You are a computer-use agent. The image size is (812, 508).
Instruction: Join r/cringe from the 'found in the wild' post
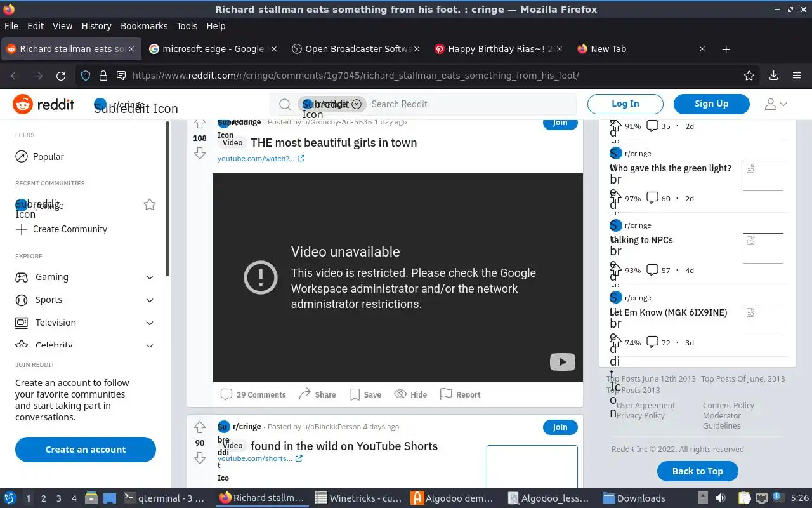tap(560, 427)
